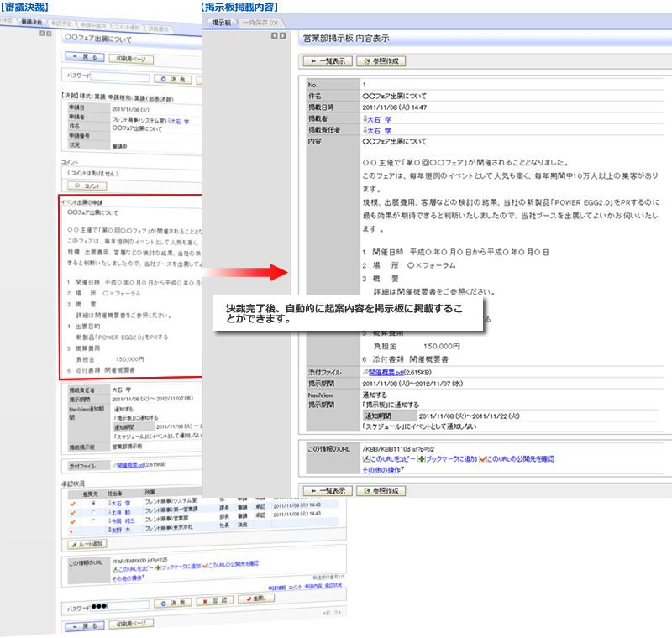Screen dimensions: 672x638
Task: Click the 差戻し button
Action: [x=256, y=599]
